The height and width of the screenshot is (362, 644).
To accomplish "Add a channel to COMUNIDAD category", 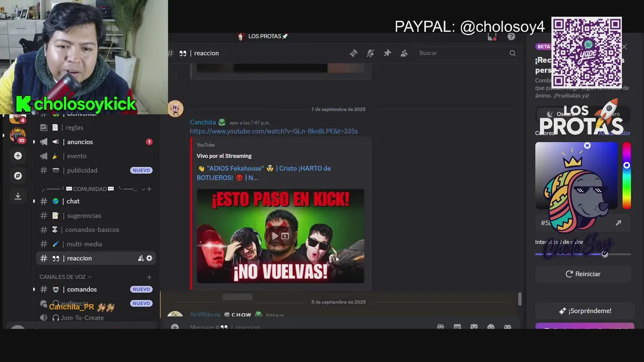I will (x=149, y=189).
